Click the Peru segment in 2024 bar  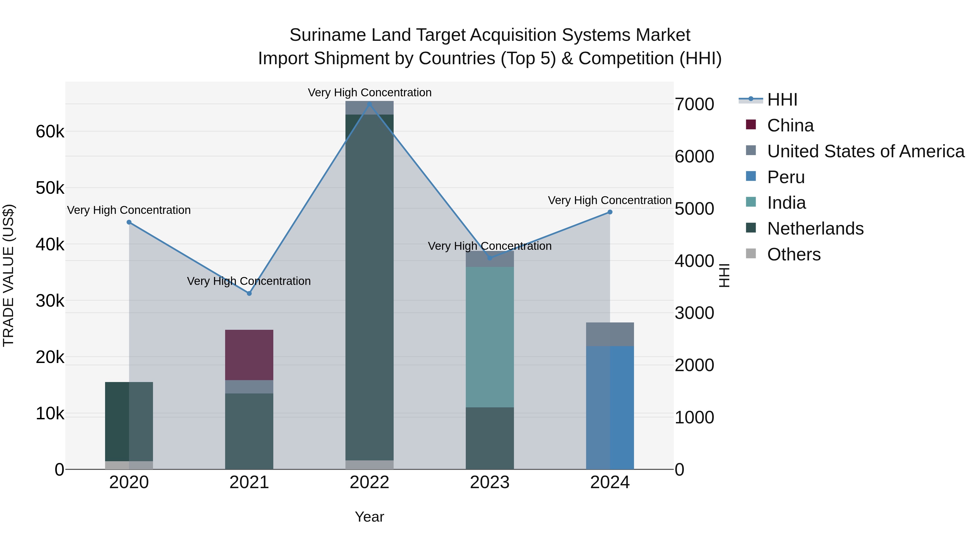610,408
